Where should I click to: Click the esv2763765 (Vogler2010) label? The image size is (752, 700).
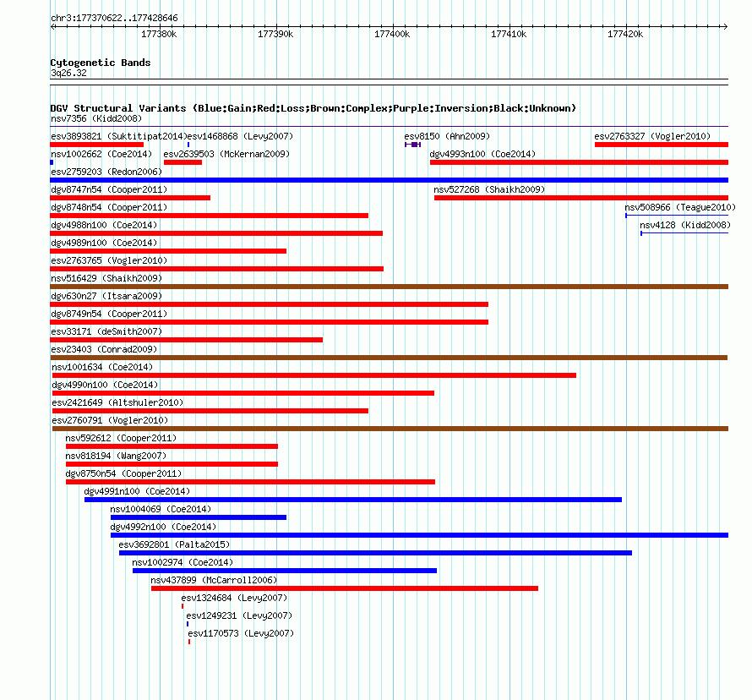pyautogui.click(x=109, y=260)
